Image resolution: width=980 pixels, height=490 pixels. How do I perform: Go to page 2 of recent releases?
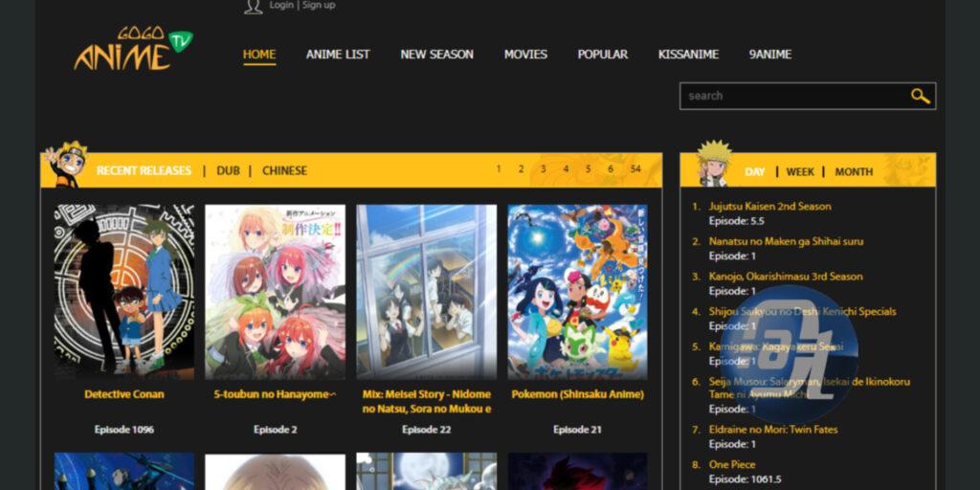tap(521, 168)
